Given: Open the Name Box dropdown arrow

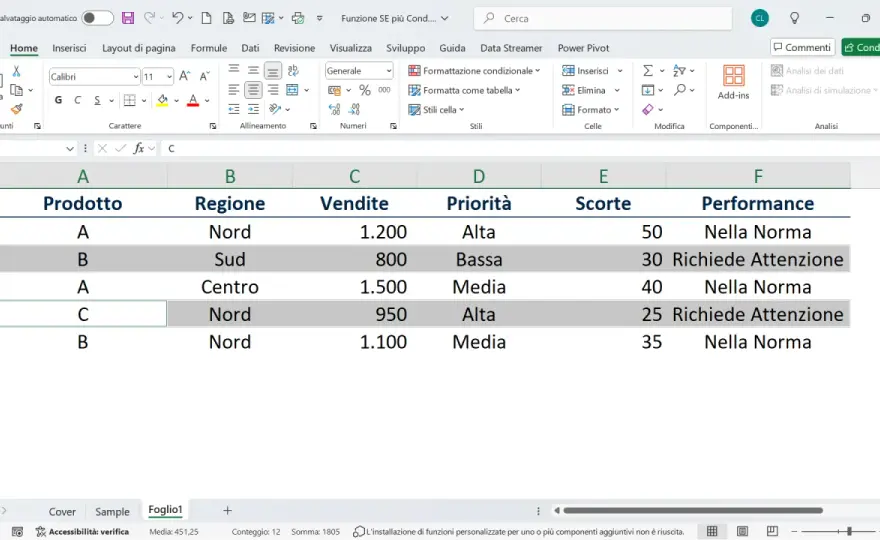Looking at the screenshot, I should 70,148.
